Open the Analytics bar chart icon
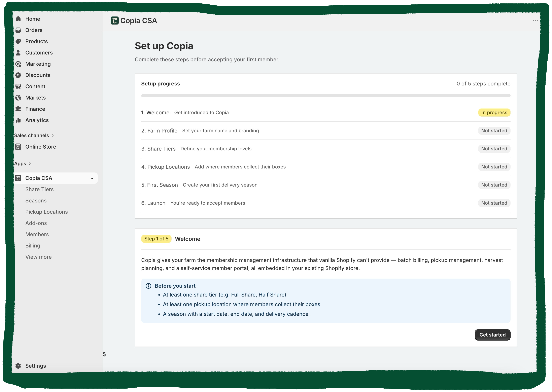The width and height of the screenshot is (552, 392). coord(18,120)
